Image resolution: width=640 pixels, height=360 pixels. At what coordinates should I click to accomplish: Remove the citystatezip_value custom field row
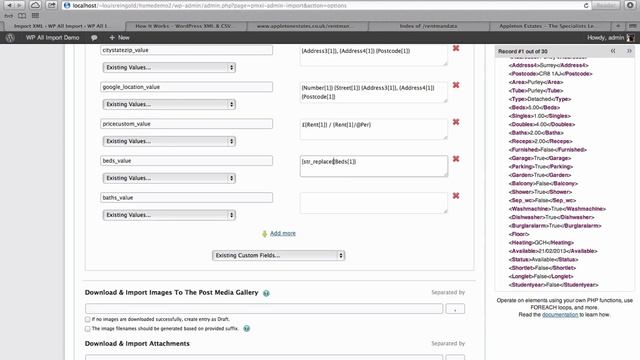[456, 48]
